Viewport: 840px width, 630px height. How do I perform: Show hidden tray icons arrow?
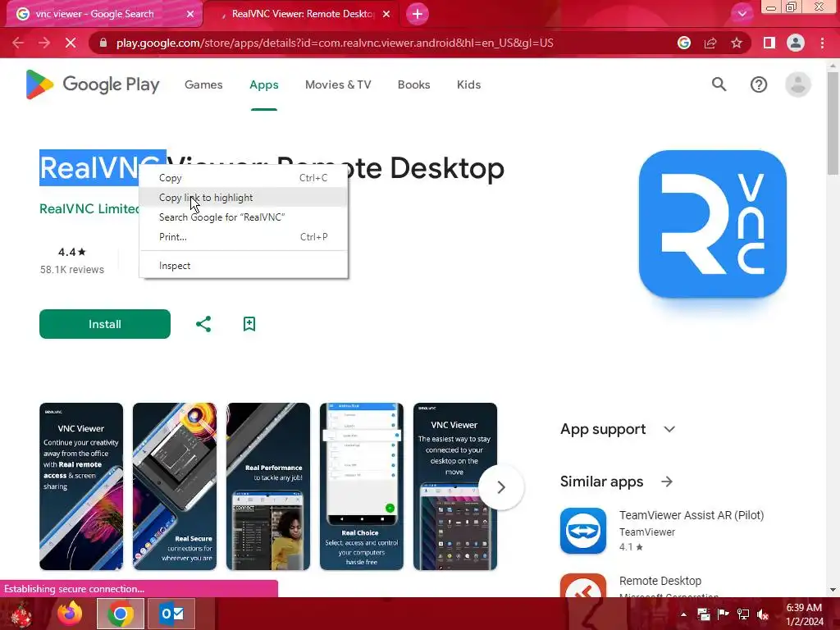pos(683,614)
